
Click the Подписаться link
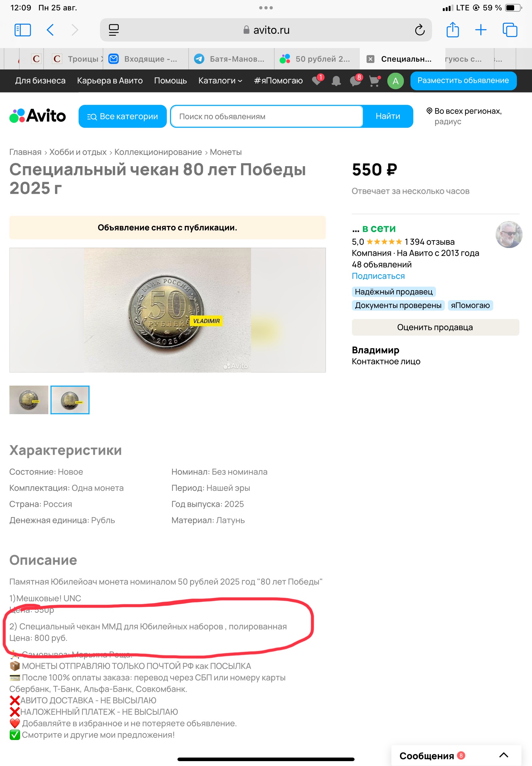378,276
